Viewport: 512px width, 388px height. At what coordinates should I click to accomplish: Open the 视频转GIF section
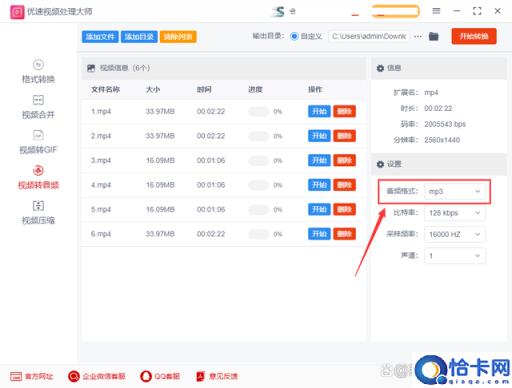38,142
